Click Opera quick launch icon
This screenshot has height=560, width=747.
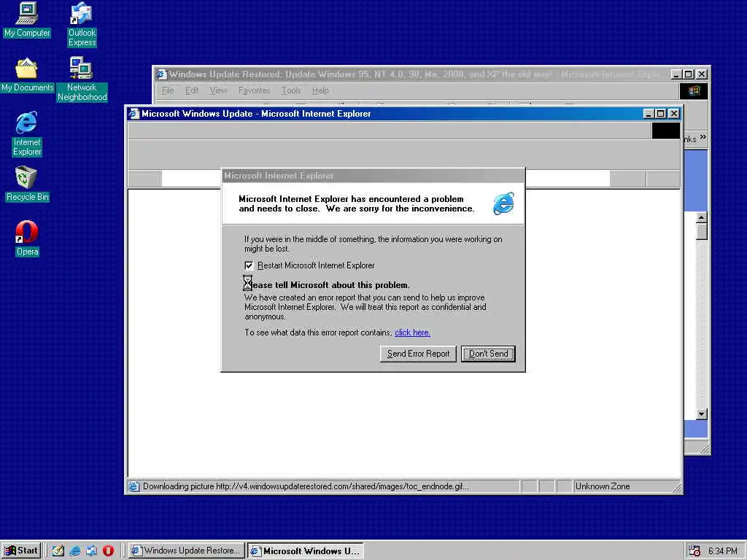tap(108, 551)
